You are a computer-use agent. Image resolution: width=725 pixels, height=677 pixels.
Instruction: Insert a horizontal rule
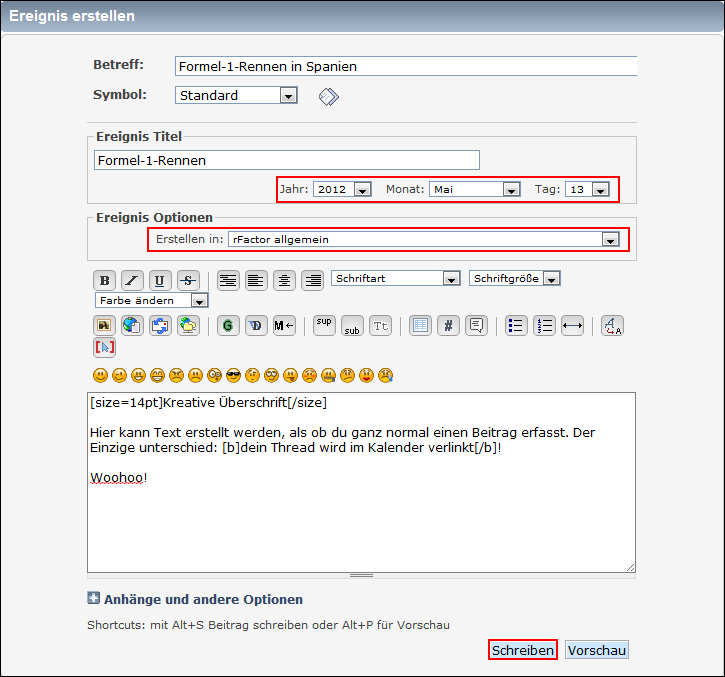click(x=572, y=326)
